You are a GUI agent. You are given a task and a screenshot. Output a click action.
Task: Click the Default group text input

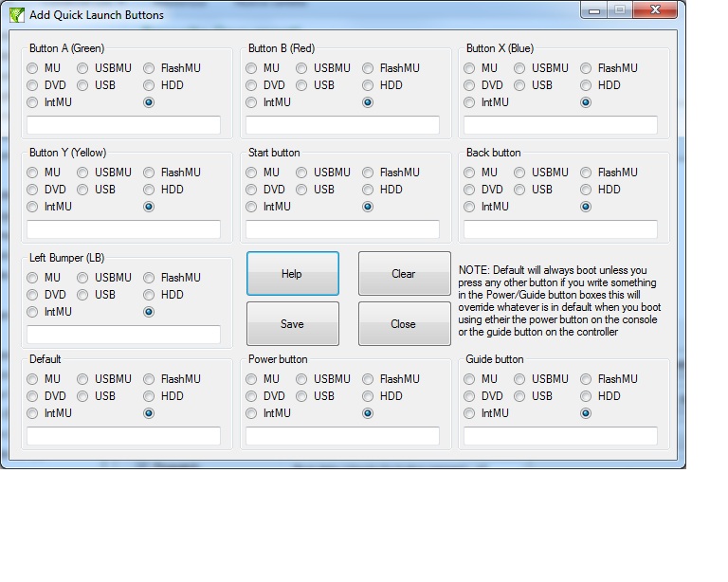123,436
